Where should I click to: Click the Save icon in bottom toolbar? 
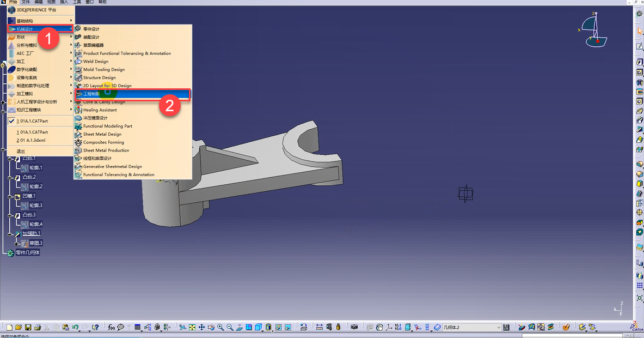(28, 327)
